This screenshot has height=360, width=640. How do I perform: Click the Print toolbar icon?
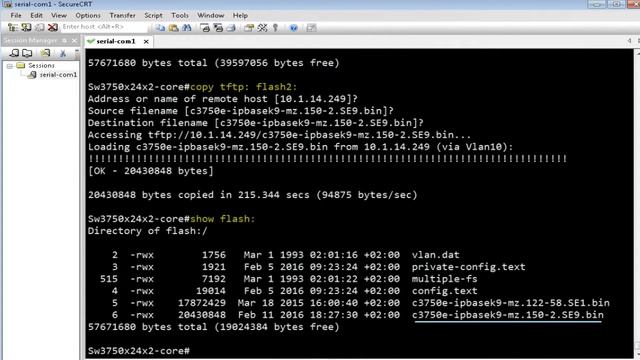[231, 27]
